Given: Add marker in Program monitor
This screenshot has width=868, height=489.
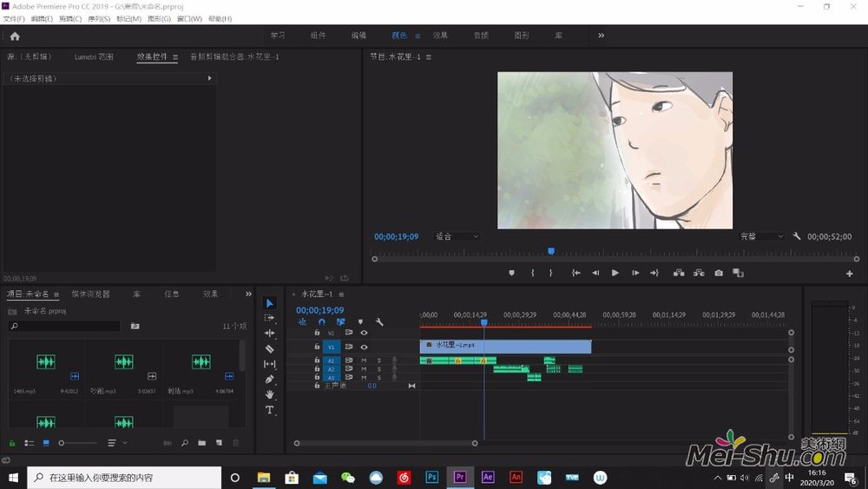Looking at the screenshot, I should (x=511, y=273).
